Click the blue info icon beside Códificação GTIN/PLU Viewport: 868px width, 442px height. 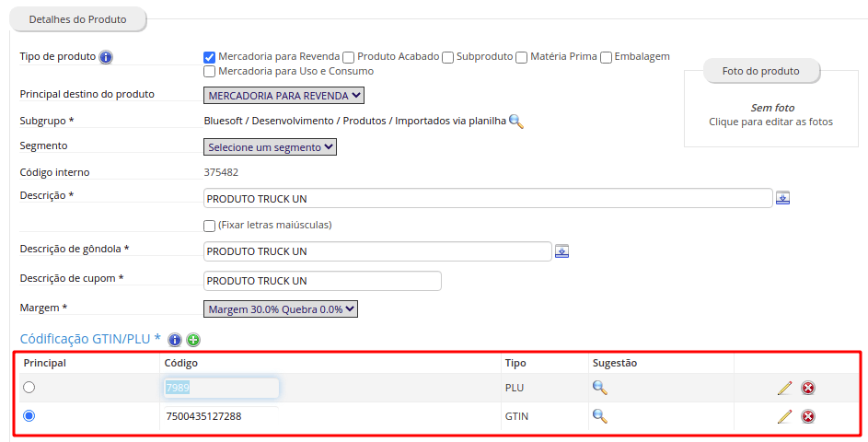175,340
